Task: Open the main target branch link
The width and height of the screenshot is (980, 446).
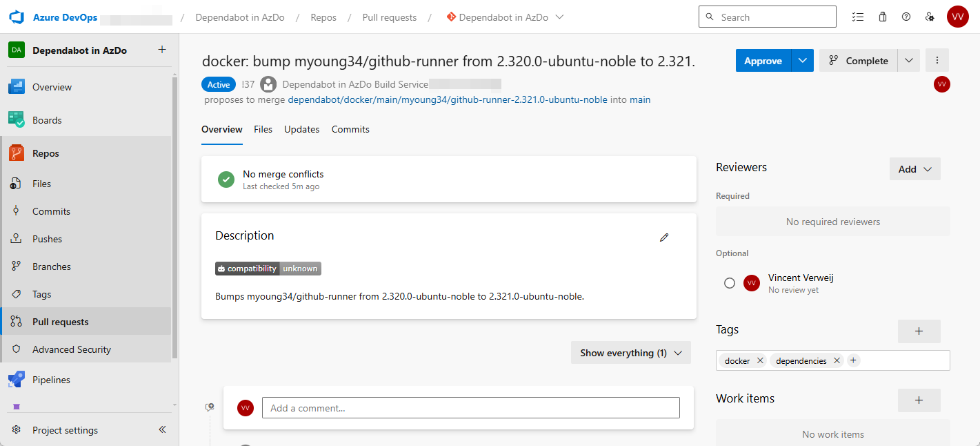Action: pos(640,99)
